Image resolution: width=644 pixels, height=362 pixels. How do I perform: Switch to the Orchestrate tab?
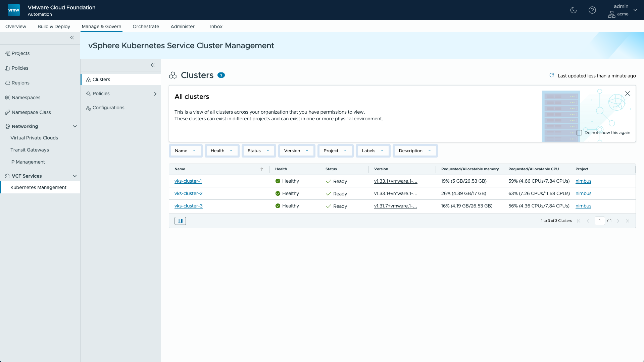pos(146,26)
